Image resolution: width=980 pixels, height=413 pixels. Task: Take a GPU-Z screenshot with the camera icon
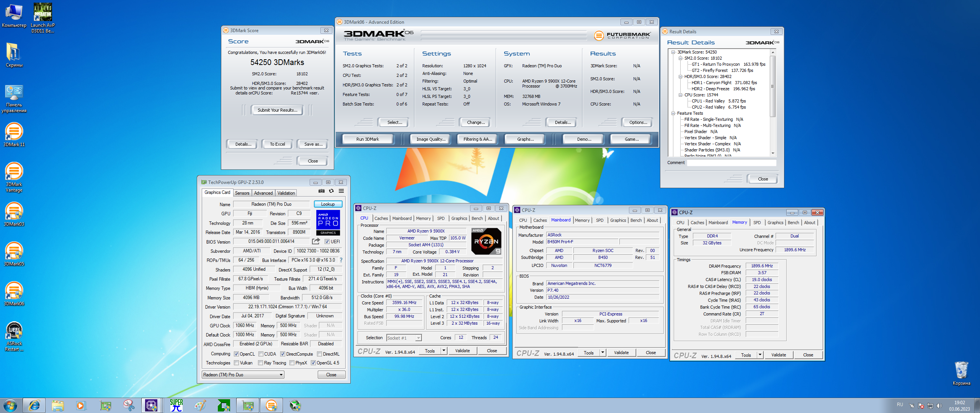(322, 191)
